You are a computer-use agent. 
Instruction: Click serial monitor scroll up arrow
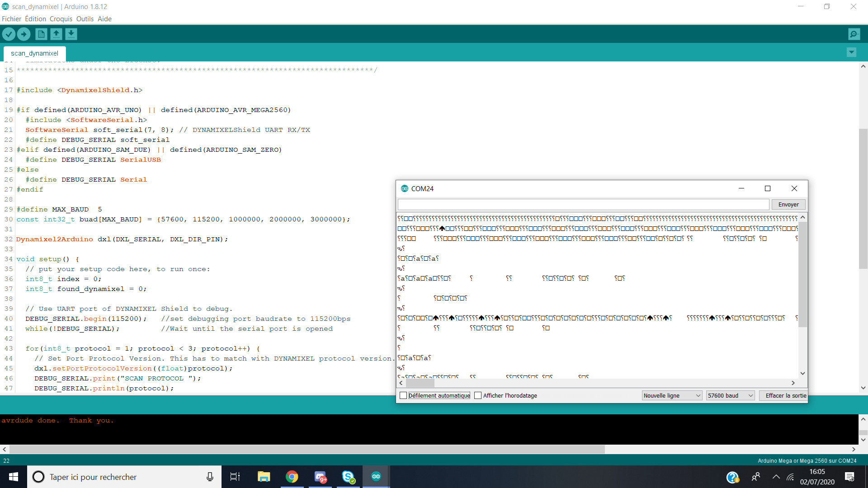(803, 217)
